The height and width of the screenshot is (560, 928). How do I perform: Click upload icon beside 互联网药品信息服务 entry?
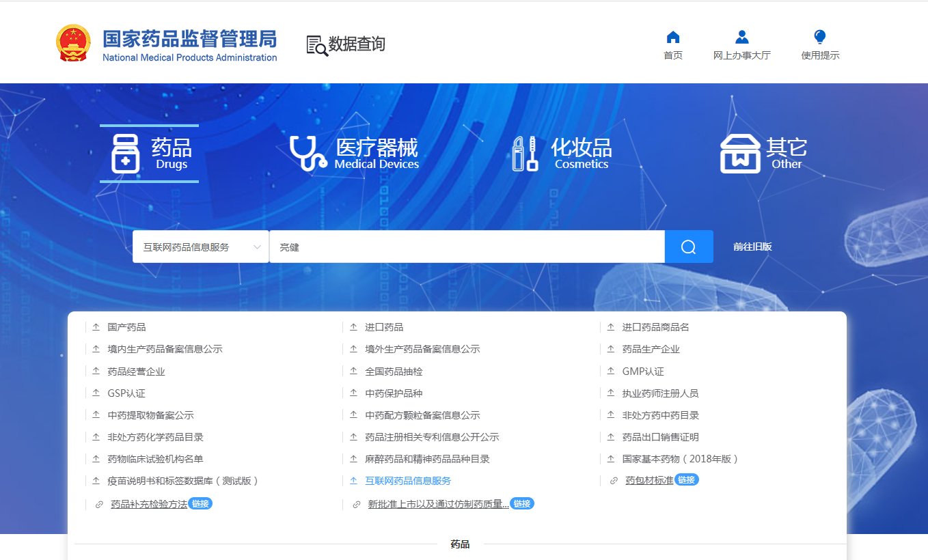click(353, 481)
